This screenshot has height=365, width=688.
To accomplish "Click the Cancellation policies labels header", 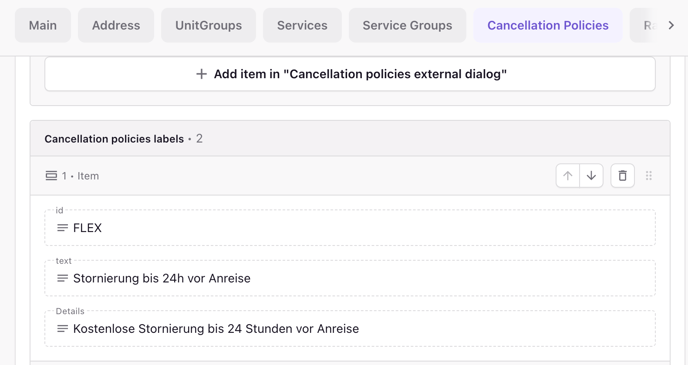I will click(350, 139).
